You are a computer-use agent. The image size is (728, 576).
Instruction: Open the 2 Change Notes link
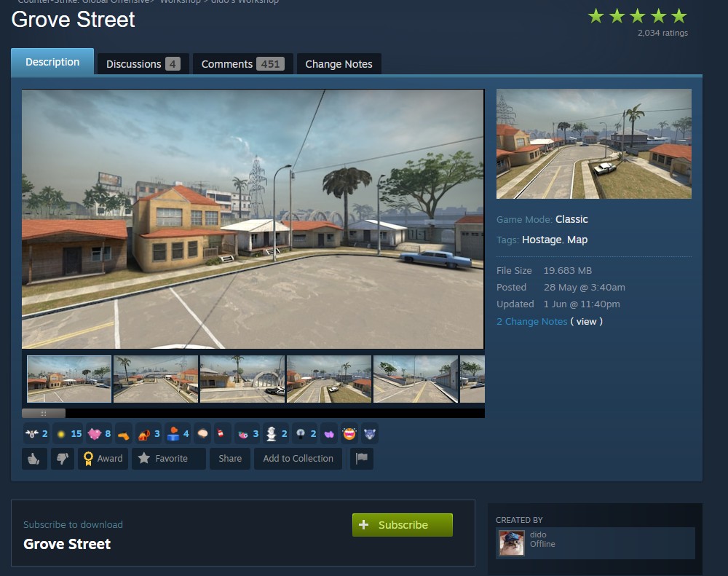(531, 322)
